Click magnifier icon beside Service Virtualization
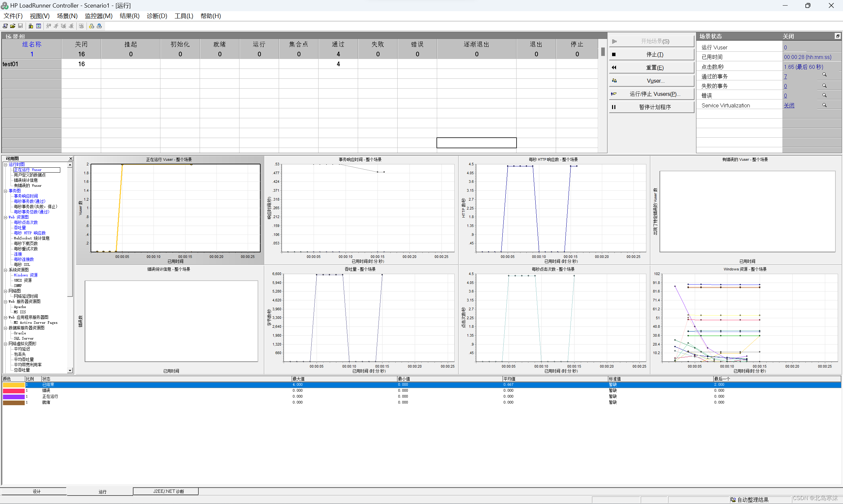 pyautogui.click(x=824, y=105)
